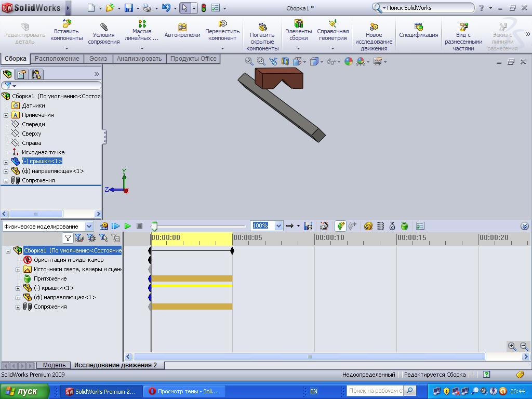The image size is (532, 399).
Task: Click the Gravity icon in motion toolbar
Action: 404,226
